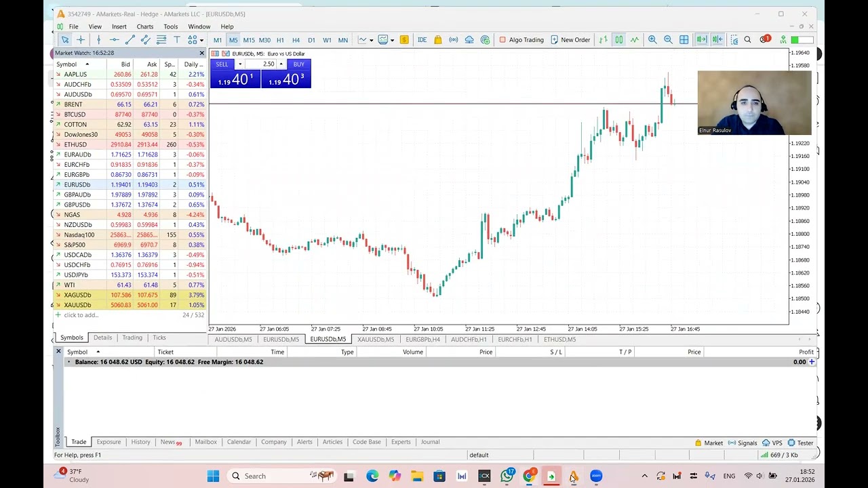Screen dimensions: 868x488
Task: Open WhatsApp from the taskbar
Action: tap(507, 476)
